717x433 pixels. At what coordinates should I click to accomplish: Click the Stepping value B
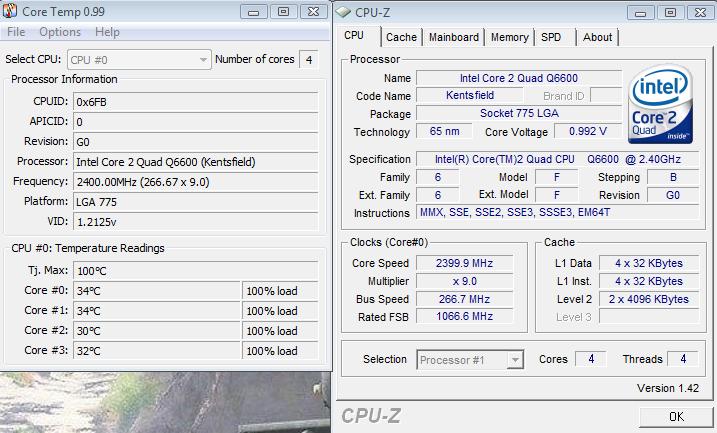673,177
